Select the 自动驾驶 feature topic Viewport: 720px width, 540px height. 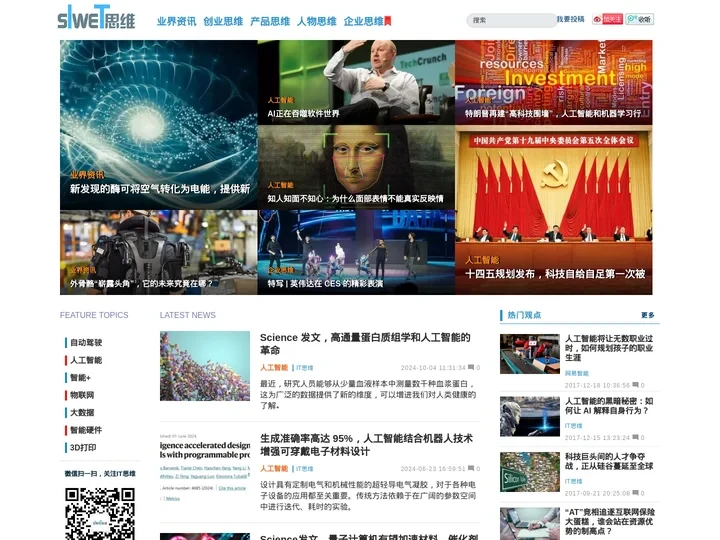86,343
